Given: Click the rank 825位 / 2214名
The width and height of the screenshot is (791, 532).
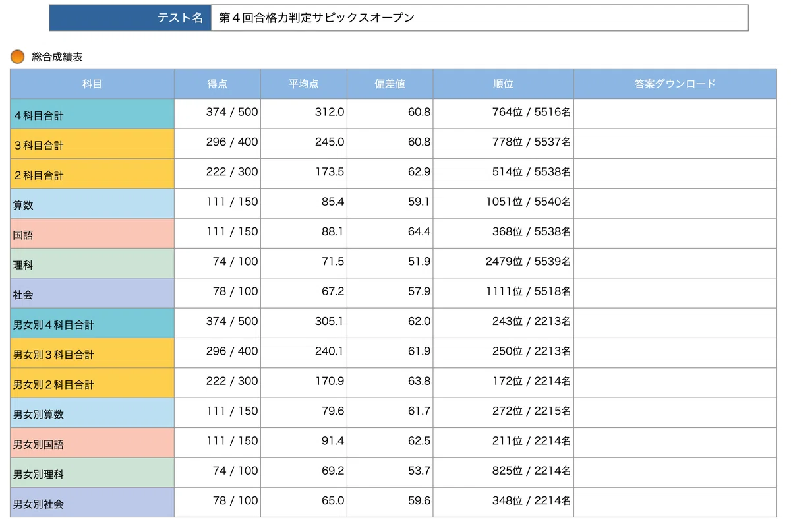Looking at the screenshot, I should (x=531, y=471).
